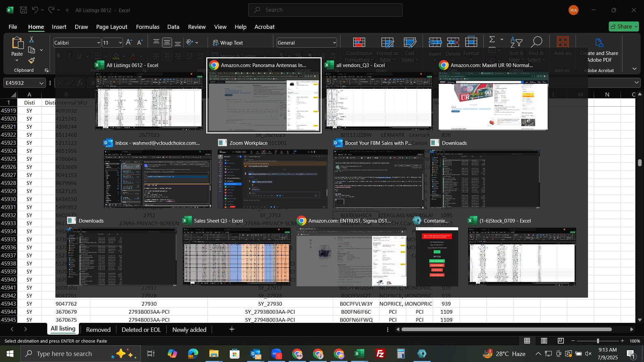Switch to Page Layout view icon
The image size is (644, 362).
(x=544, y=341)
